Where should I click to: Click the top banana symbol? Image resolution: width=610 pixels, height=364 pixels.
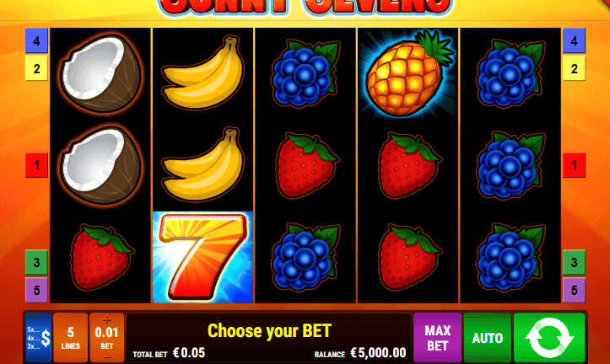point(203,73)
